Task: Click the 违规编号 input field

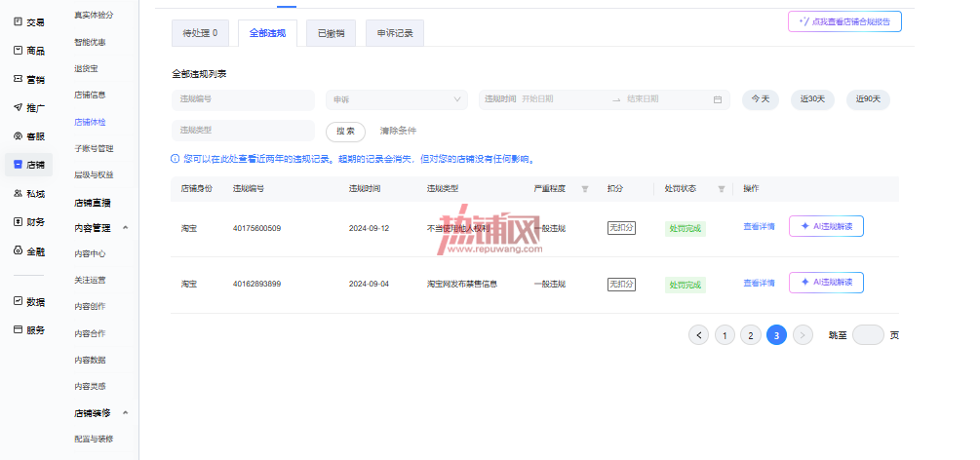Action: [x=243, y=100]
